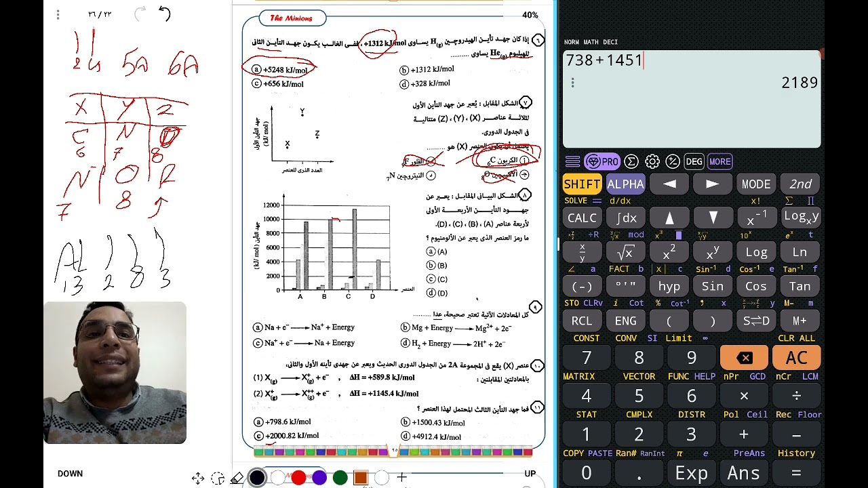Tap calculator down arrow key
868x488 pixels.
point(713,218)
